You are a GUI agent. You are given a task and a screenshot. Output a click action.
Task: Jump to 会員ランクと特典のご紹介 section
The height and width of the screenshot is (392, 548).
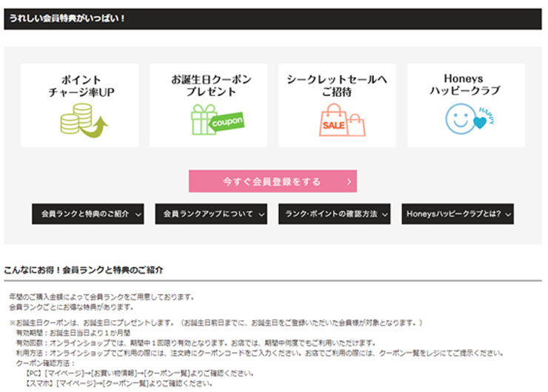[84, 214]
